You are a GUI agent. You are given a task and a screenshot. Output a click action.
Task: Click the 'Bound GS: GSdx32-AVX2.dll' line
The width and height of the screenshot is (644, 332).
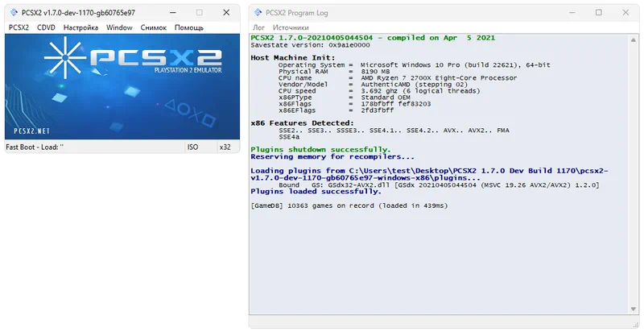coord(439,185)
